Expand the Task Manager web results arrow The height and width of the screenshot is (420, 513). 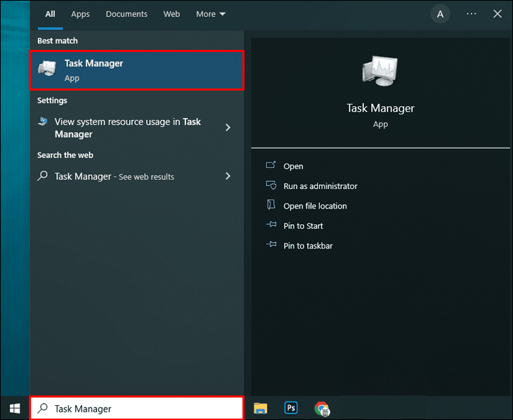point(228,176)
